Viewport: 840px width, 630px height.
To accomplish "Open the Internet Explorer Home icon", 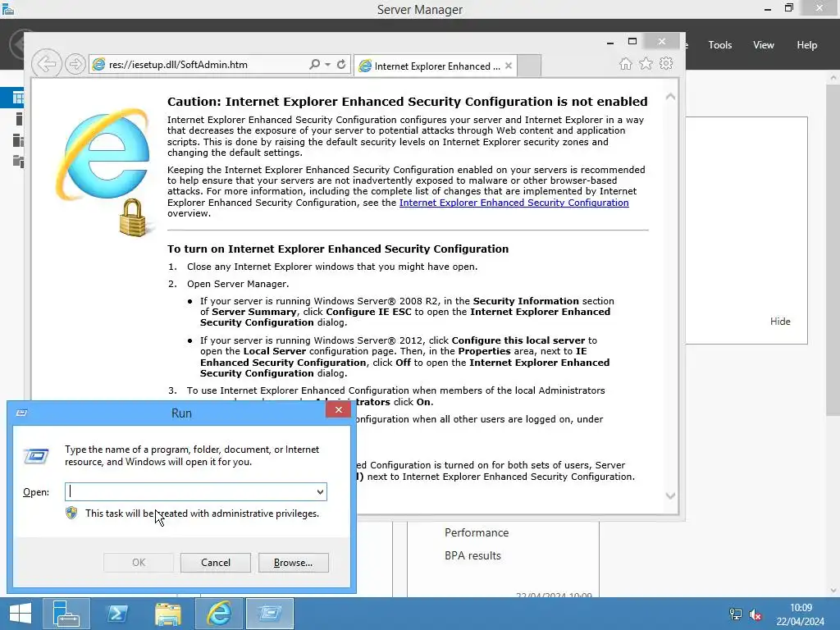I will click(625, 64).
